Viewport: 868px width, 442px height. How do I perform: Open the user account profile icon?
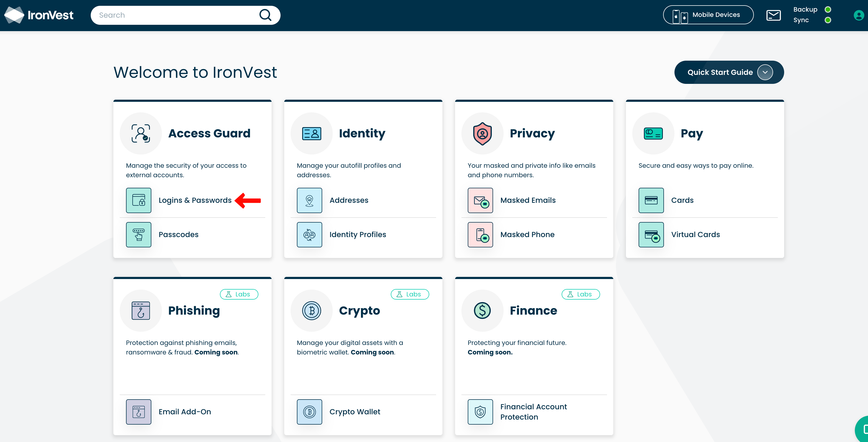click(x=859, y=15)
